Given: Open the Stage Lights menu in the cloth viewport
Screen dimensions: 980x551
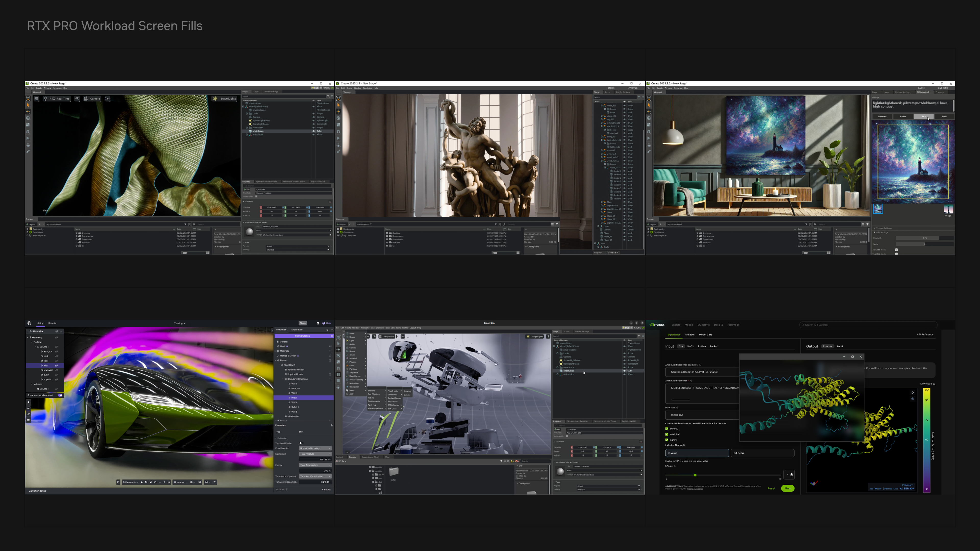Looking at the screenshot, I should pos(225,98).
